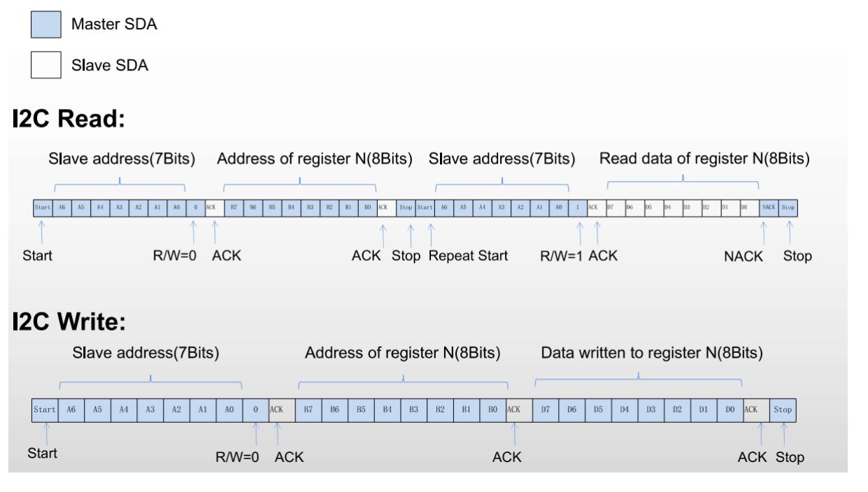868x492 pixels.
Task: Click the A6 cell in the write sequence
Action: pos(71,410)
